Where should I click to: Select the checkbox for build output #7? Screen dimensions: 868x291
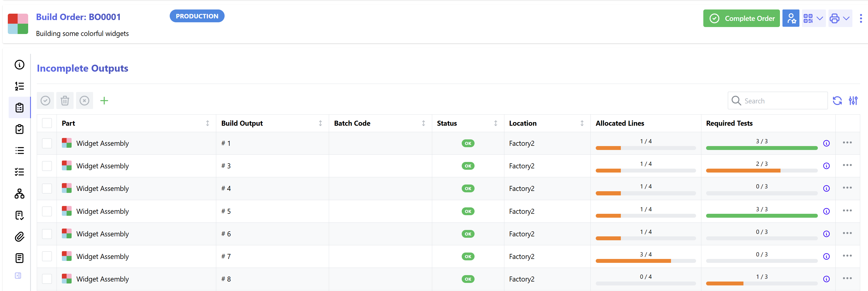coord(47,256)
